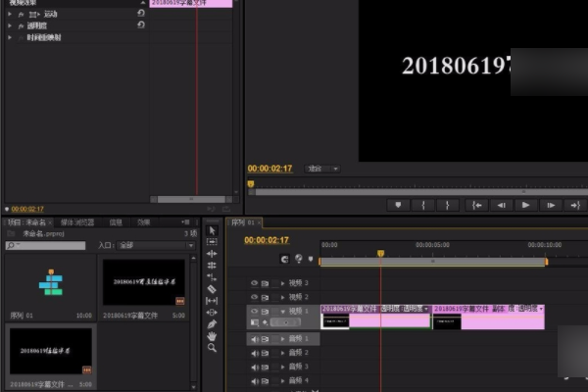
Task: Select the Ripple Edit tool
Action: [212, 254]
